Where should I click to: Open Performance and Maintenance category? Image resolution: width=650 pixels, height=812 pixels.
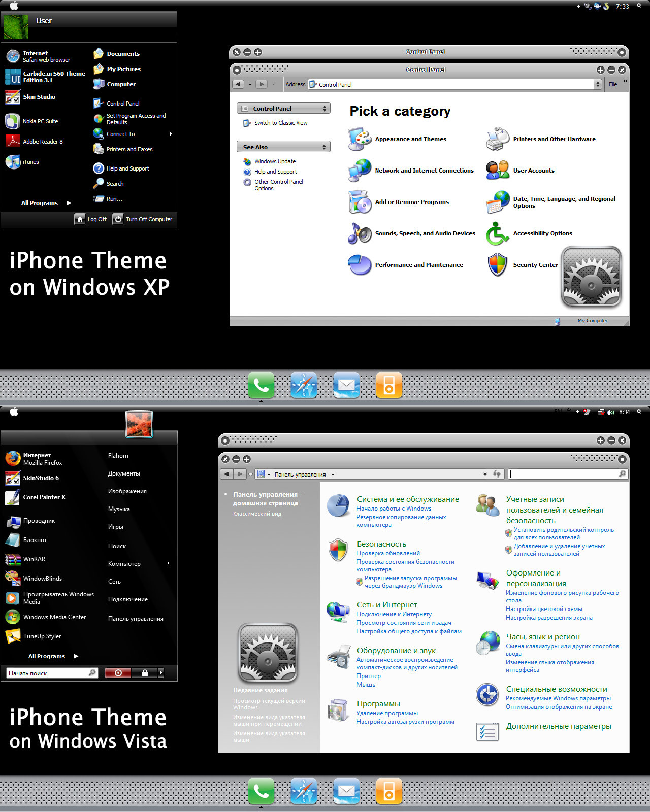(x=406, y=265)
